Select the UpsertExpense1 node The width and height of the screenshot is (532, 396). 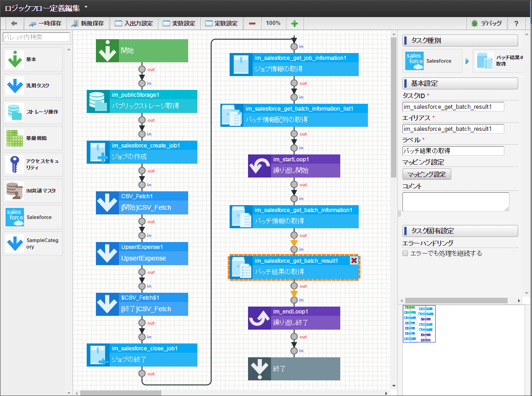click(142, 254)
